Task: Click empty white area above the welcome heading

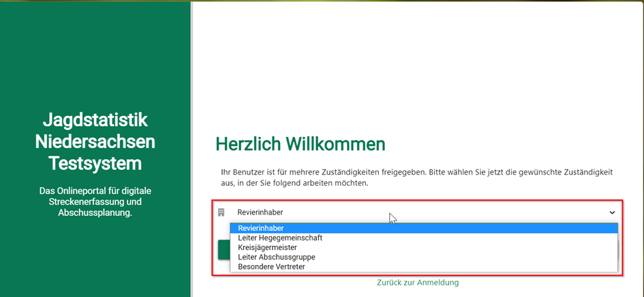Action: pyautogui.click(x=416, y=68)
